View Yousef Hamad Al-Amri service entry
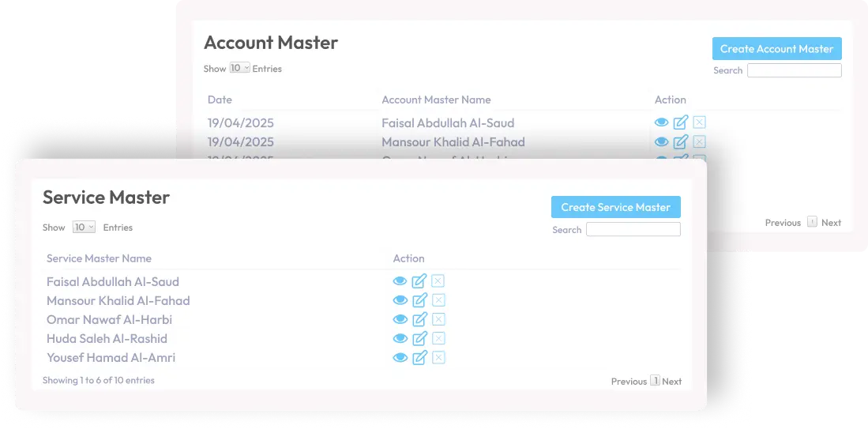 point(400,358)
